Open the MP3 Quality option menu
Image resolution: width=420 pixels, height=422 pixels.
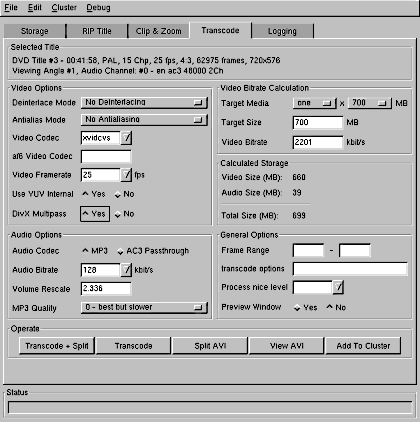[144, 307]
